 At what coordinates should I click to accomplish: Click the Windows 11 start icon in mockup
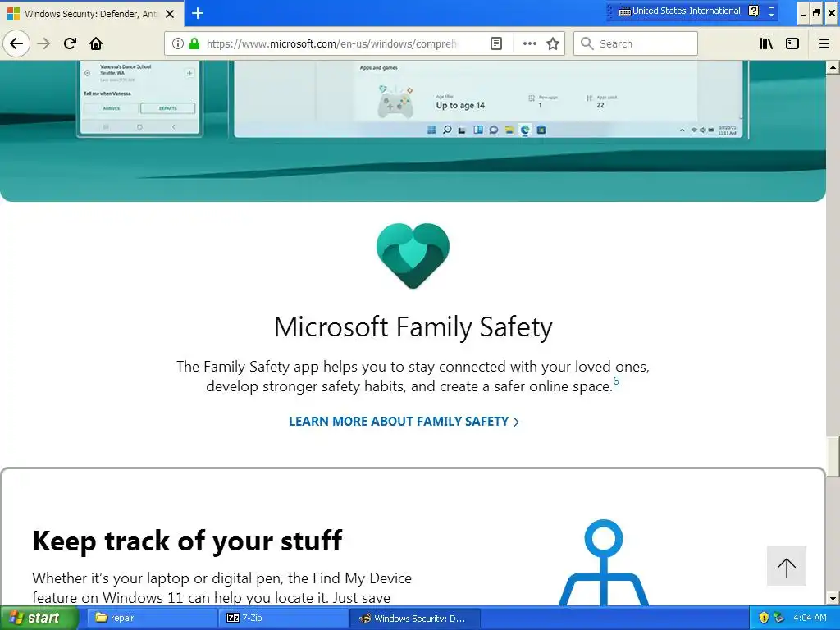pyautogui.click(x=431, y=130)
